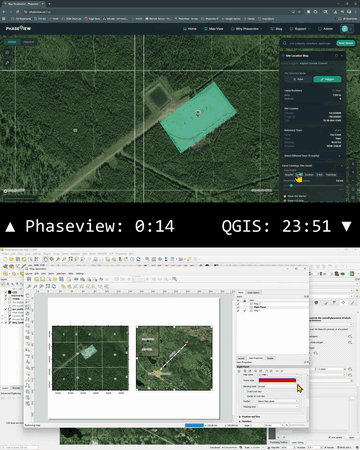Select the Map 2 item in Items list
The width and height of the screenshot is (360, 450).
257,304
